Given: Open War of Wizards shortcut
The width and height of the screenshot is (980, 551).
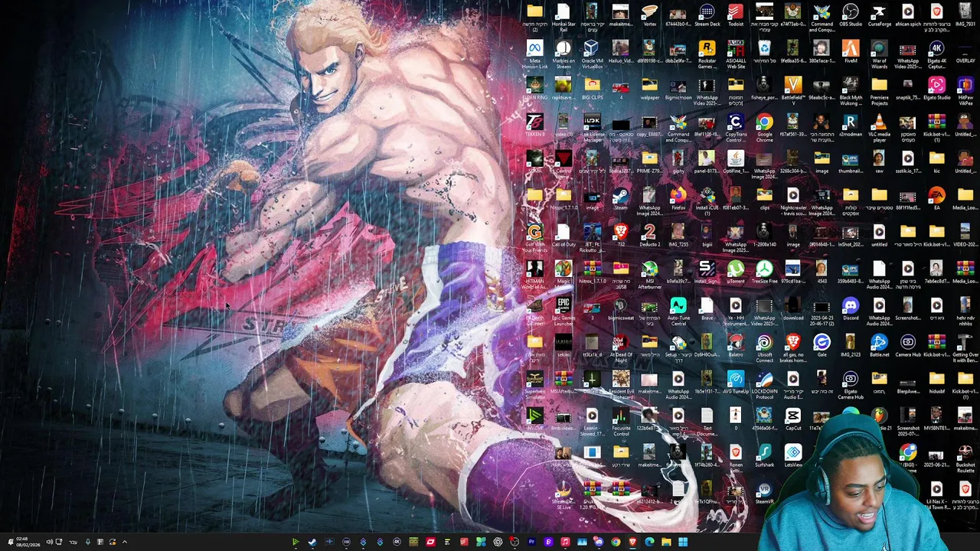Looking at the screenshot, I should coord(879,54).
